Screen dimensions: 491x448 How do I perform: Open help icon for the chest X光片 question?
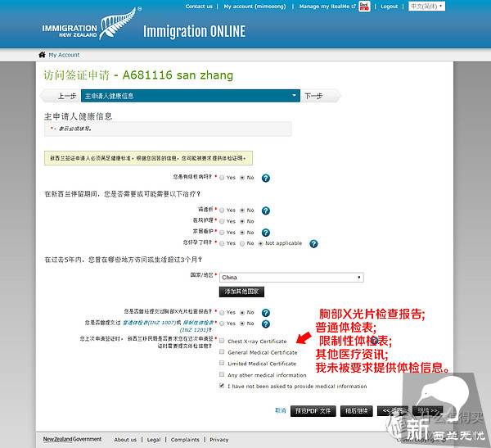(x=265, y=313)
